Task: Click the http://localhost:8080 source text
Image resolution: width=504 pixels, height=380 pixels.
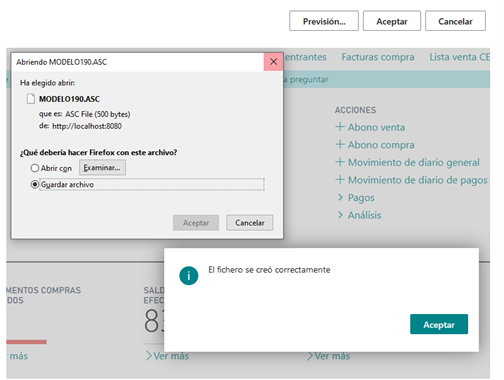Action: point(87,126)
